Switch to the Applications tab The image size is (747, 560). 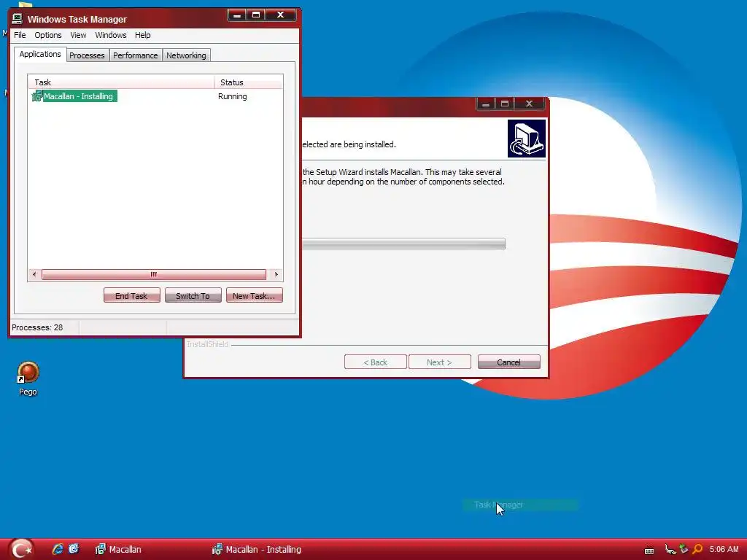[40, 54]
